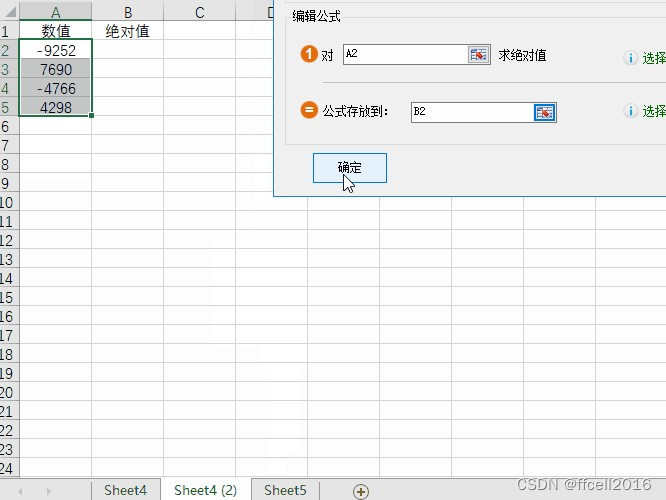Image resolution: width=666 pixels, height=500 pixels.
Task: Select row 15 header
Action: (9, 297)
